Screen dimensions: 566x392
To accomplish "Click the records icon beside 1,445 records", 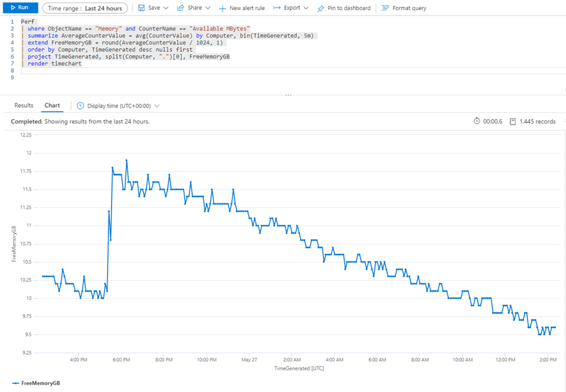I will (512, 121).
